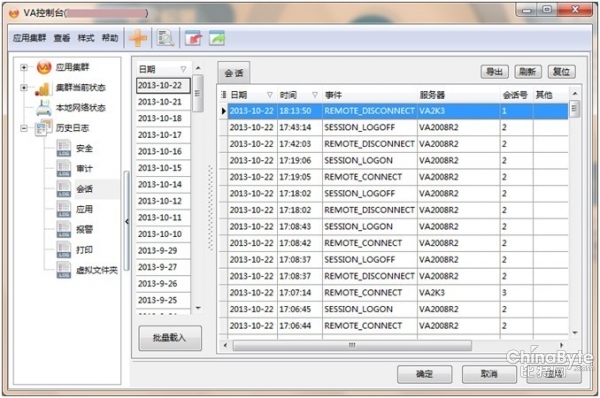Click the 刷新 button
This screenshot has height=398, width=600.
click(x=528, y=72)
